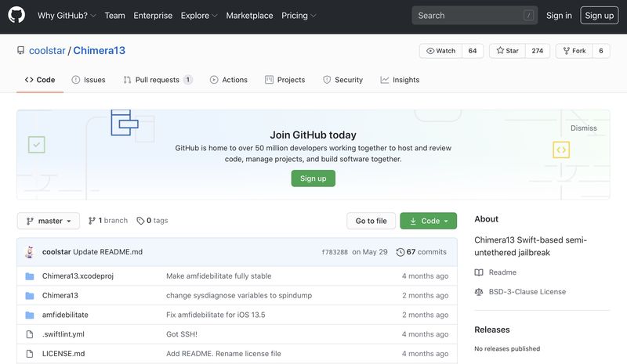Star the Chimera13 repository

507,51
